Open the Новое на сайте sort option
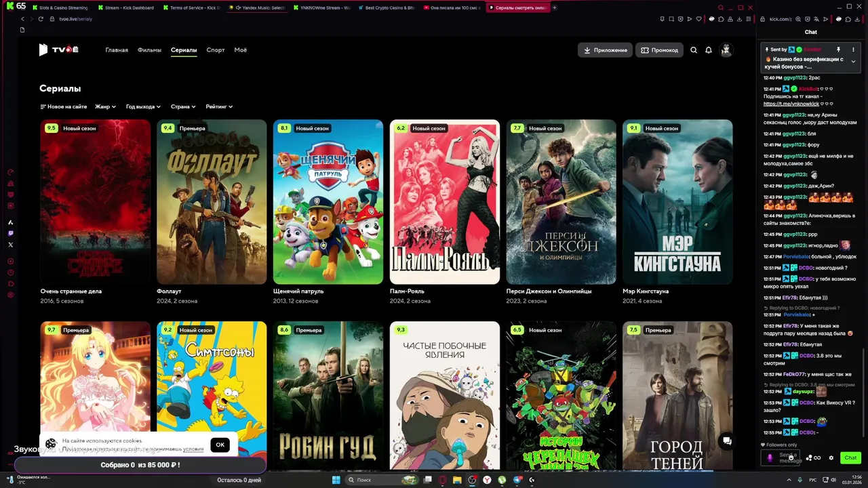Screen dimensions: 868x488 click(x=63, y=106)
